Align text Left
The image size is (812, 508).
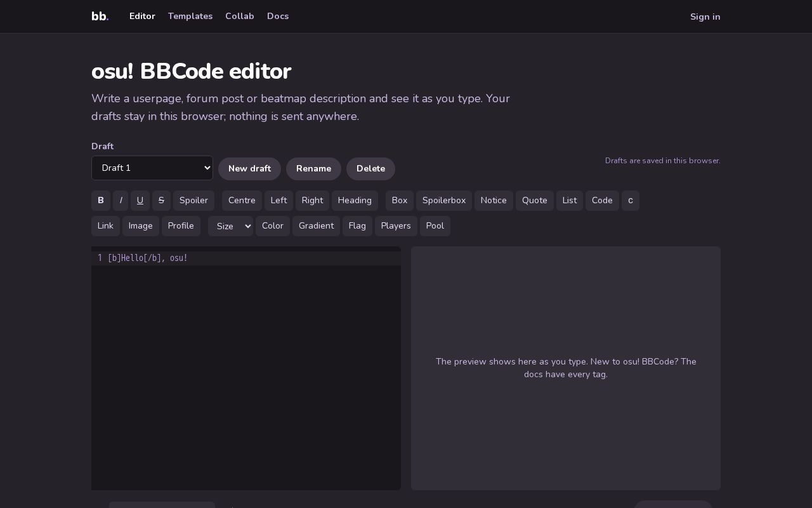(278, 201)
